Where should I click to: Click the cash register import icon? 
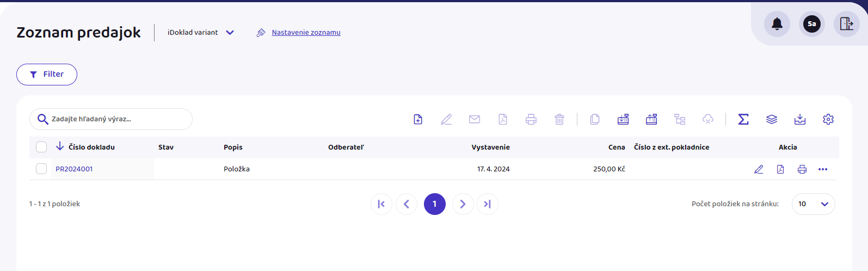623,119
